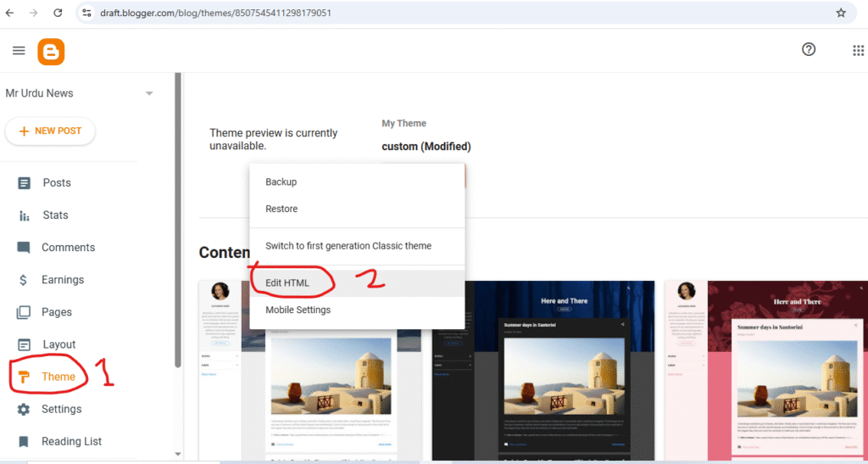868x464 pixels.
Task: Click the Layout icon in sidebar
Action: [x=24, y=345]
